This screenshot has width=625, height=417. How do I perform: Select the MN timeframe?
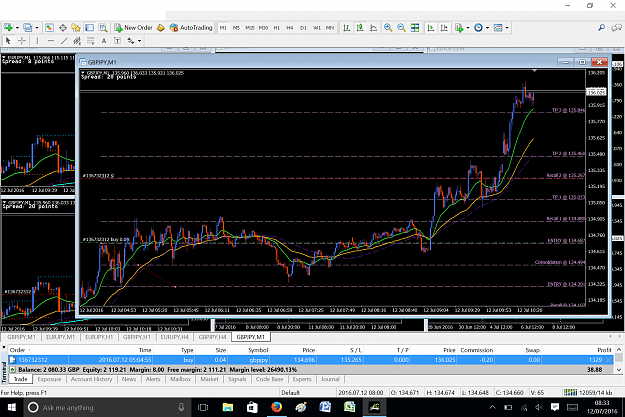coord(330,28)
